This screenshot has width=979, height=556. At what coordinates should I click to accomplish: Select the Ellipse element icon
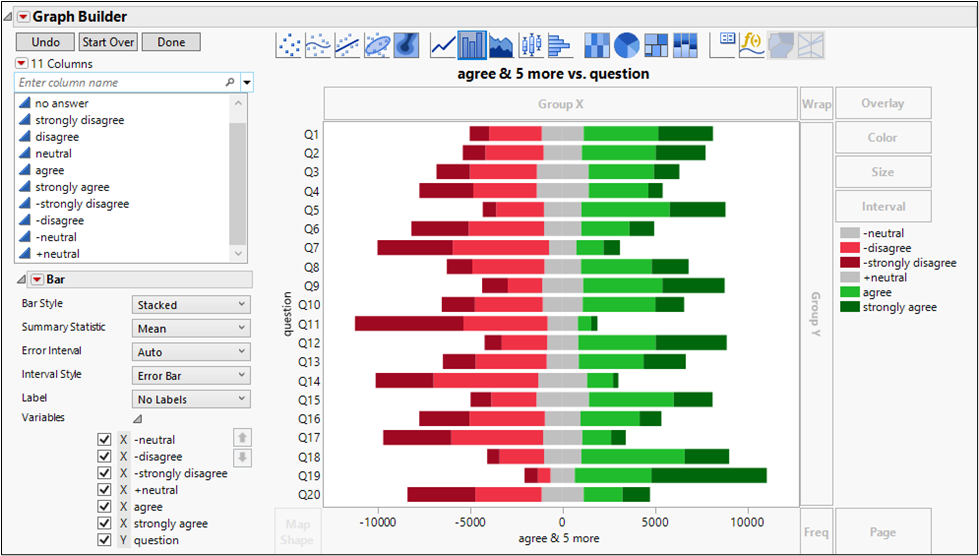(377, 45)
